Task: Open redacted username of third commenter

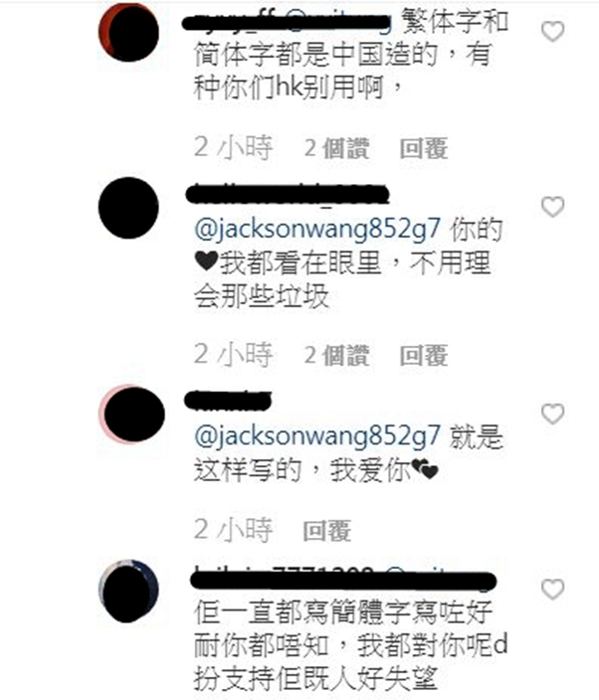Action: [228, 400]
